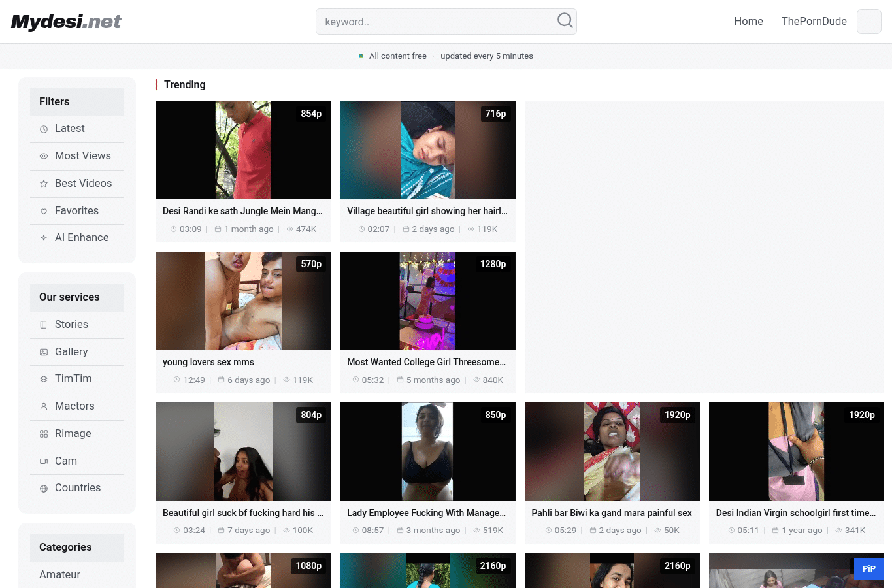Open the ThePornDude header link
The height and width of the screenshot is (588, 892).
click(x=814, y=21)
